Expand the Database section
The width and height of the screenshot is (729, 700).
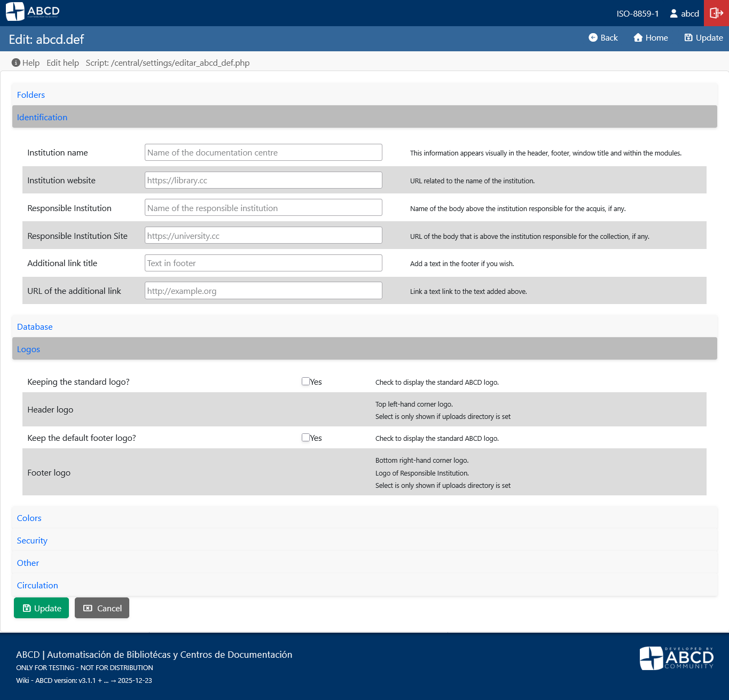[x=35, y=326]
